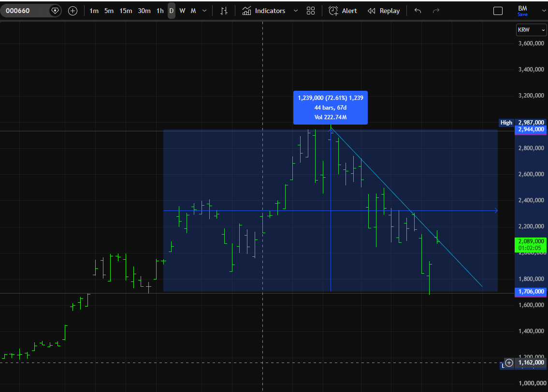Click the 3,600,000 price axis label
The image size is (548, 392).
[x=531, y=43]
